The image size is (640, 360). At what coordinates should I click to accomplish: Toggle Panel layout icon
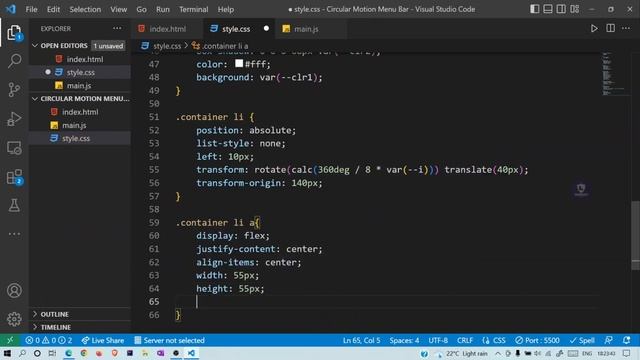pos(548,9)
